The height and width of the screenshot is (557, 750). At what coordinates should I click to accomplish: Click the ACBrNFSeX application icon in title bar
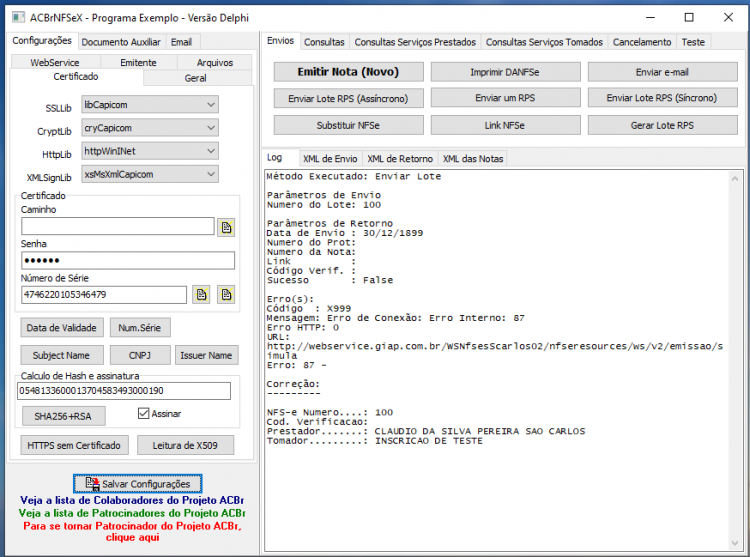(18, 18)
